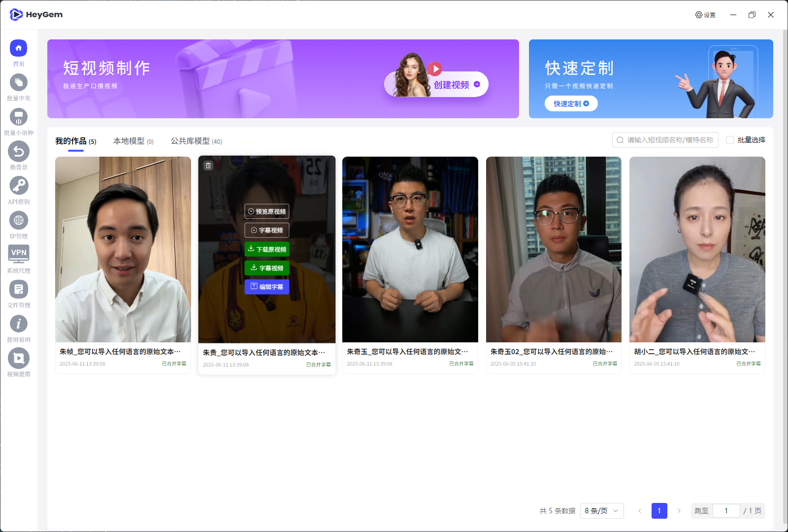Click 预览原视频 on 朱贵 card
This screenshot has height=532, width=788.
click(267, 211)
